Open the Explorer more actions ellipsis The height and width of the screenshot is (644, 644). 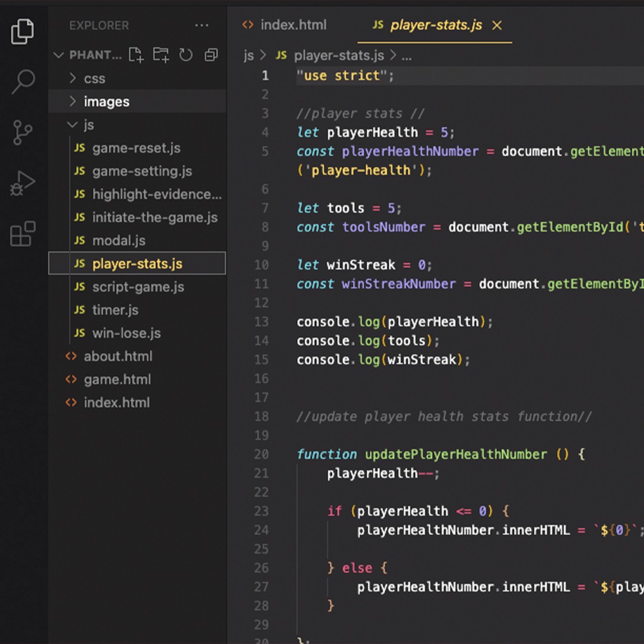coord(202,26)
